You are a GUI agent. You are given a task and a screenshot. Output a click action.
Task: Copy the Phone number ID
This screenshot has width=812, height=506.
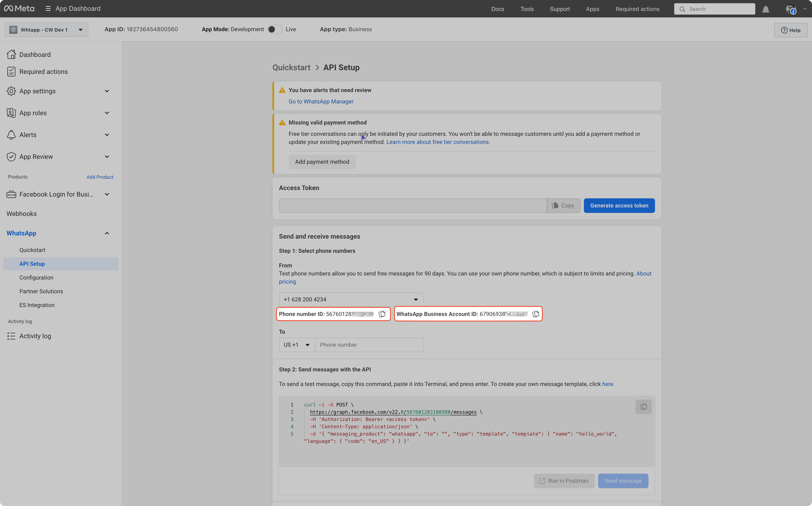[x=382, y=314]
